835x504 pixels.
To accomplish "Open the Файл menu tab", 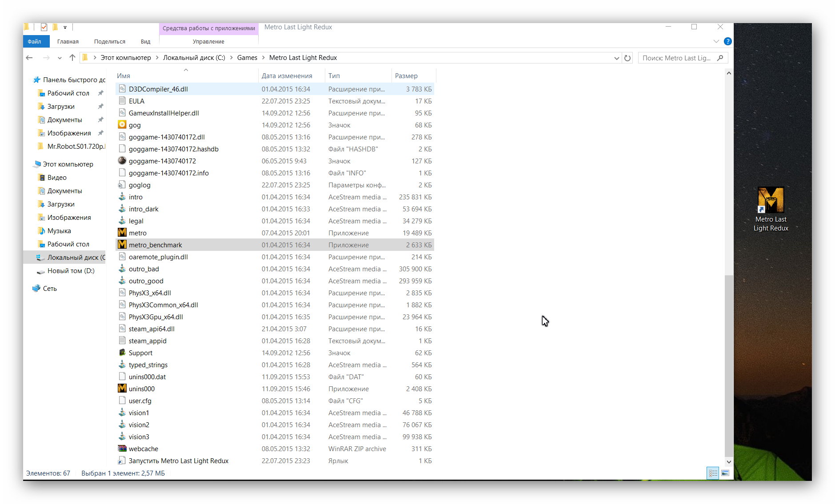I will [x=35, y=41].
